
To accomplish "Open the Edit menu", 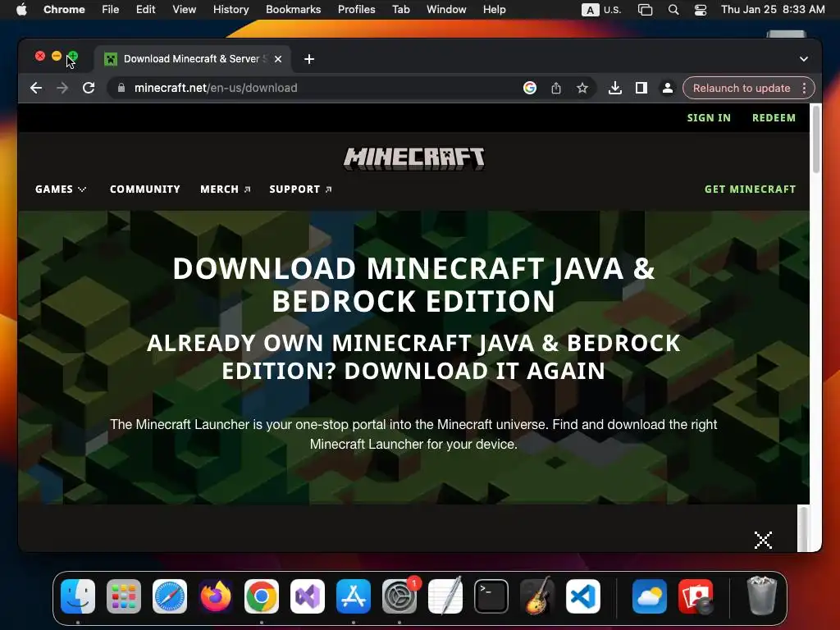I will pyautogui.click(x=145, y=10).
